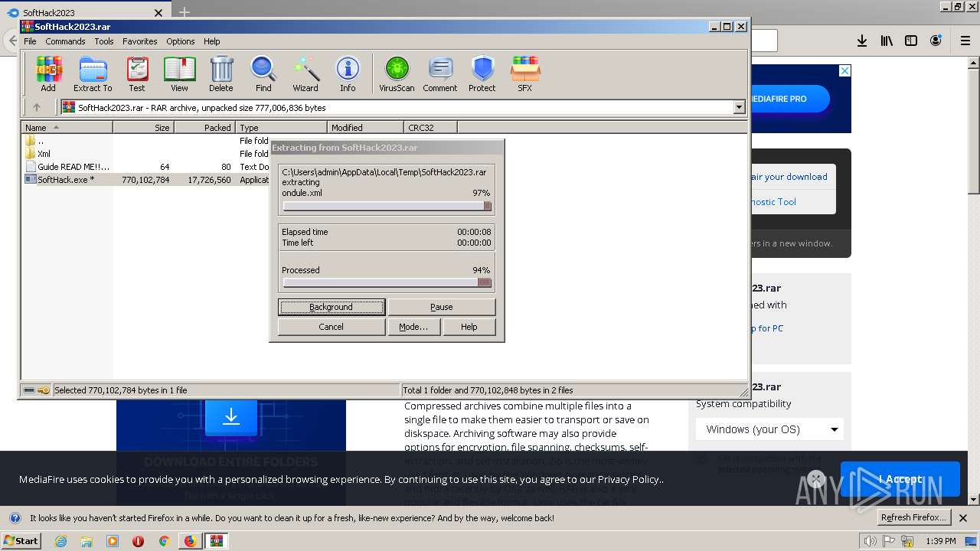Open the Extract To tool
Screen dimensions: 980x551
93,74
